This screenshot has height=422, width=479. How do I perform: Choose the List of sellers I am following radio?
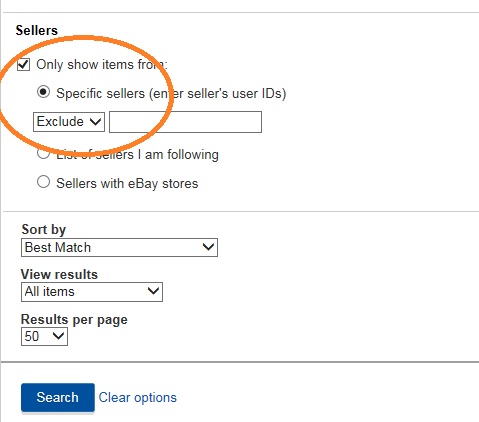point(43,153)
